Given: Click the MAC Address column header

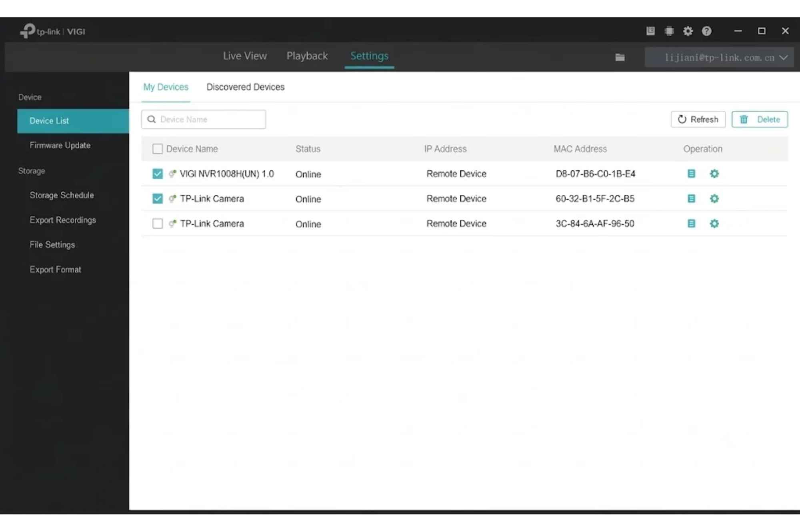Looking at the screenshot, I should pyautogui.click(x=580, y=149).
